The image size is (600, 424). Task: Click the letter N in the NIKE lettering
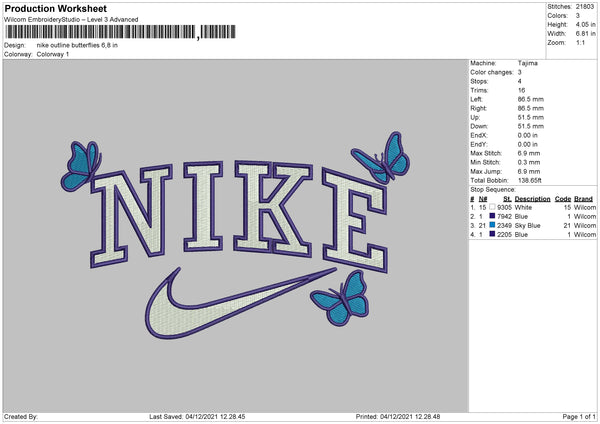tap(131, 216)
